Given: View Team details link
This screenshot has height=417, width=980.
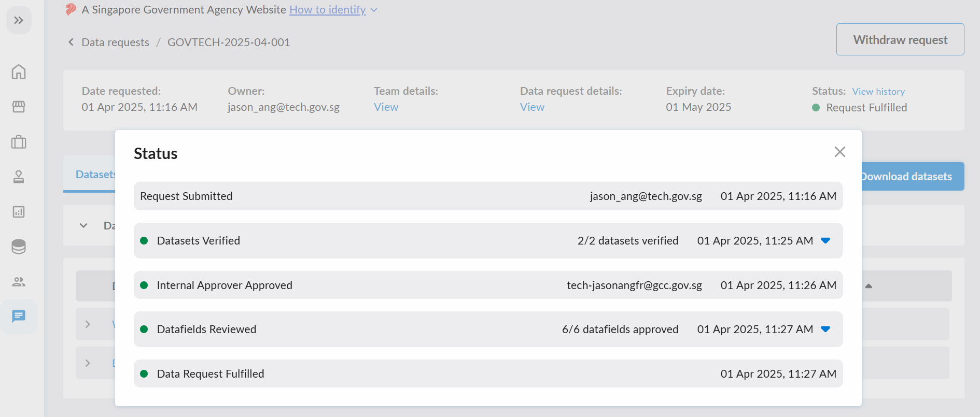Looking at the screenshot, I should [386, 107].
